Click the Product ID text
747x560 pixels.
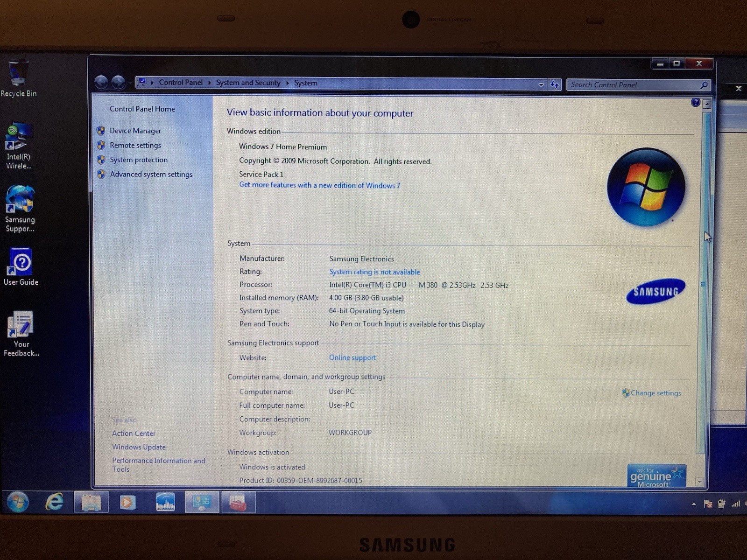click(x=301, y=480)
